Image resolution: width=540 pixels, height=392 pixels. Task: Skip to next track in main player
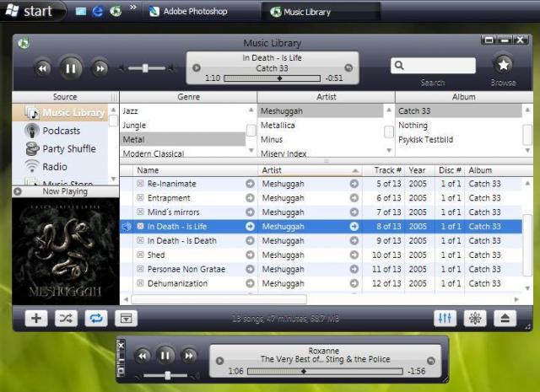(100, 68)
